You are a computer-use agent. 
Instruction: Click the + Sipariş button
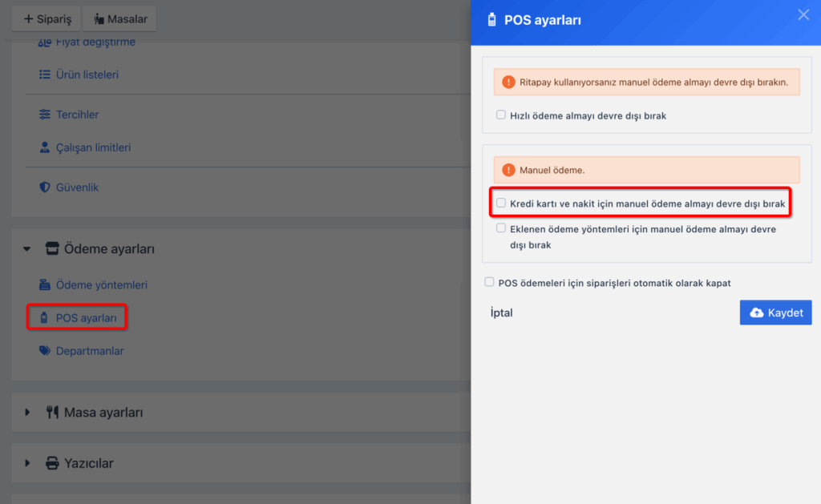[47, 18]
